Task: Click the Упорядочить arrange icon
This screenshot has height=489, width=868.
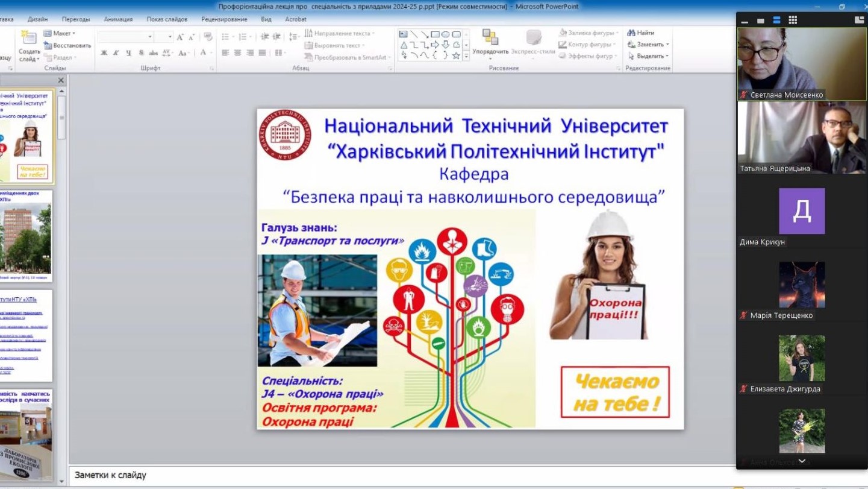Action: pyautogui.click(x=490, y=38)
